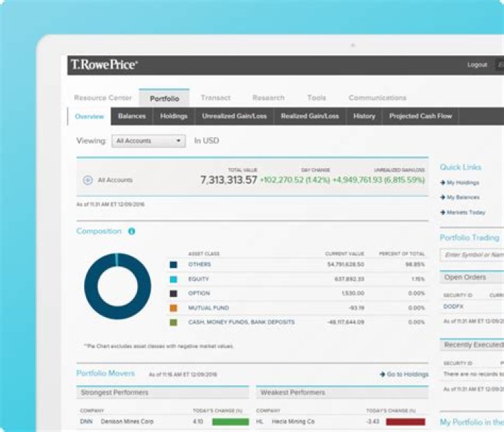Click the T. Rowe Price logo
This screenshot has height=432, width=504.
point(104,64)
